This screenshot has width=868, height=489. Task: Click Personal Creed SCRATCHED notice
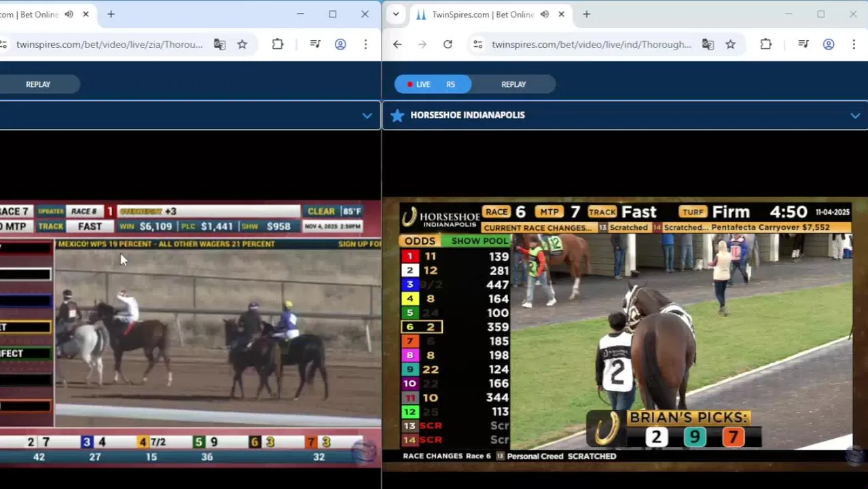point(562,456)
